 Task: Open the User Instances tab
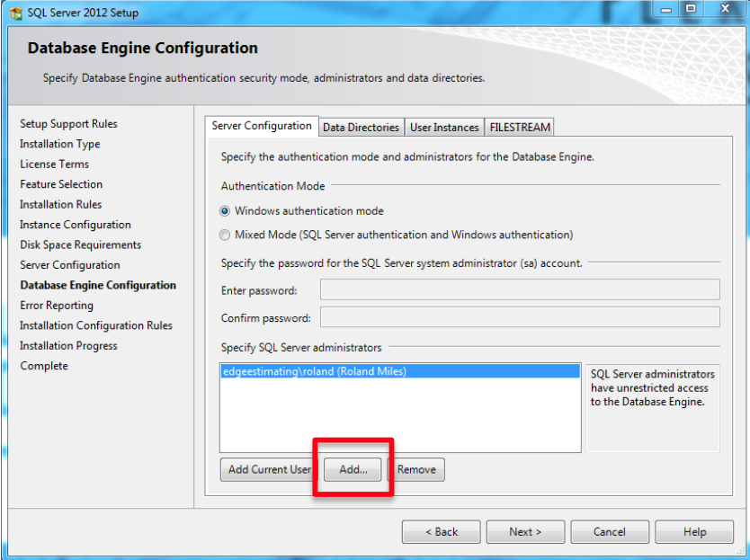click(x=444, y=128)
